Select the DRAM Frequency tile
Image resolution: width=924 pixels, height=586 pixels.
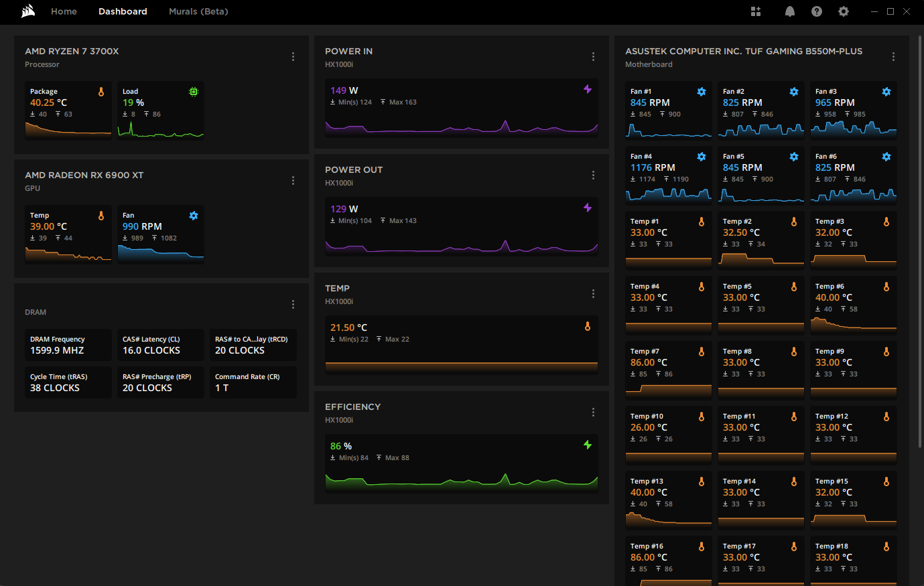click(68, 345)
